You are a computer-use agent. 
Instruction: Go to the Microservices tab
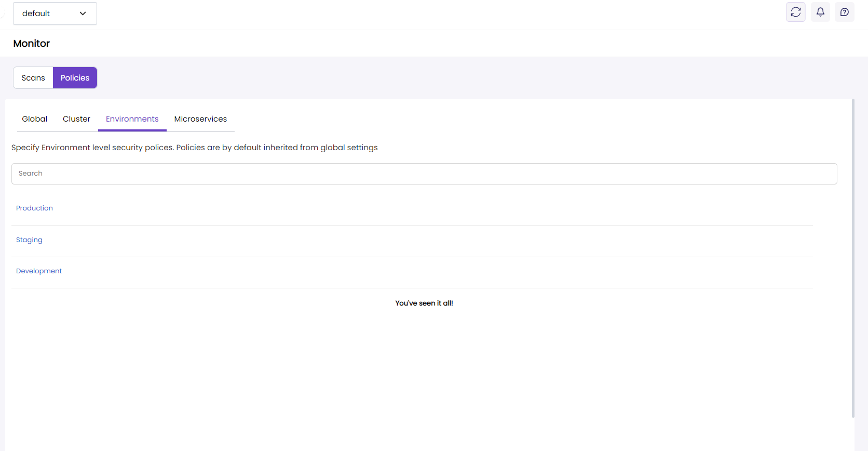tap(200, 119)
